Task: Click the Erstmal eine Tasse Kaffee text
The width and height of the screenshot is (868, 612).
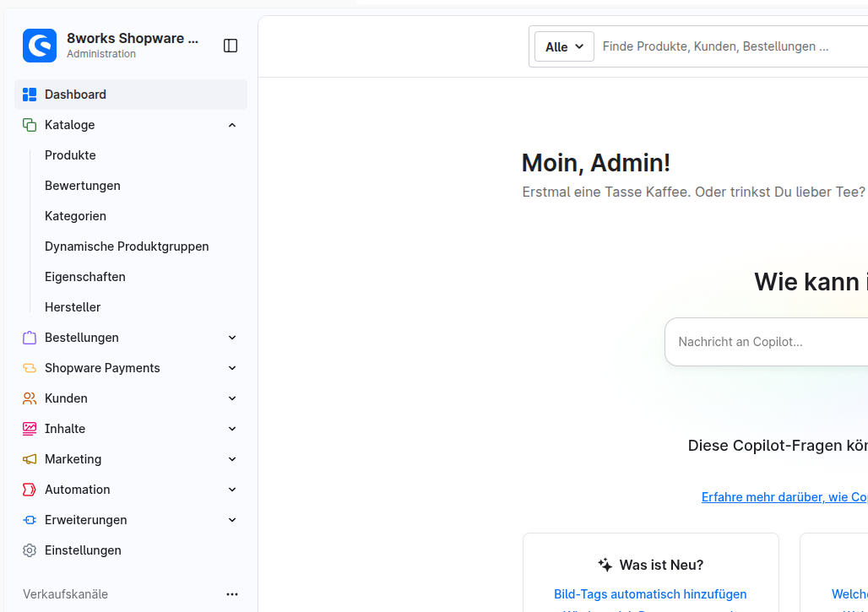Action: click(x=693, y=192)
